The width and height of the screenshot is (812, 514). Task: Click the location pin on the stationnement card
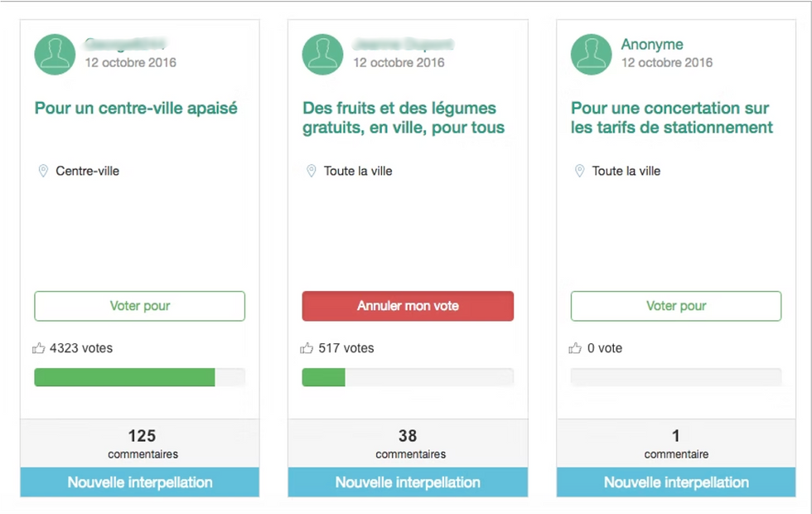coord(580,171)
